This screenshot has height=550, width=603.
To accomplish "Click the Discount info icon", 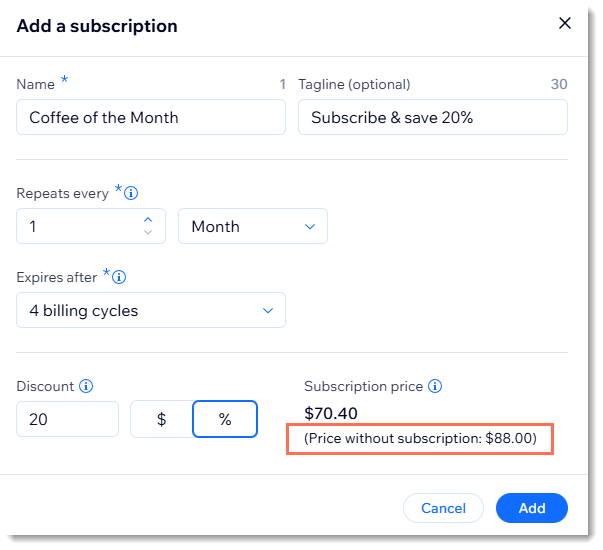I will pyautogui.click(x=86, y=386).
